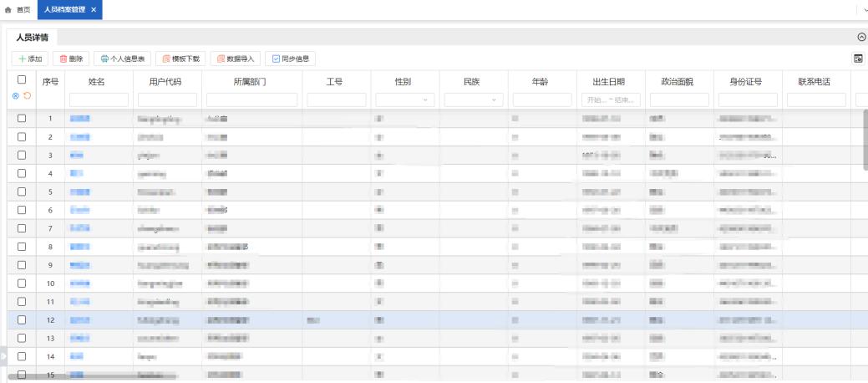The width and height of the screenshot is (868, 383).
Task: Open the 民族 filter dropdown
Action: pyautogui.click(x=474, y=100)
